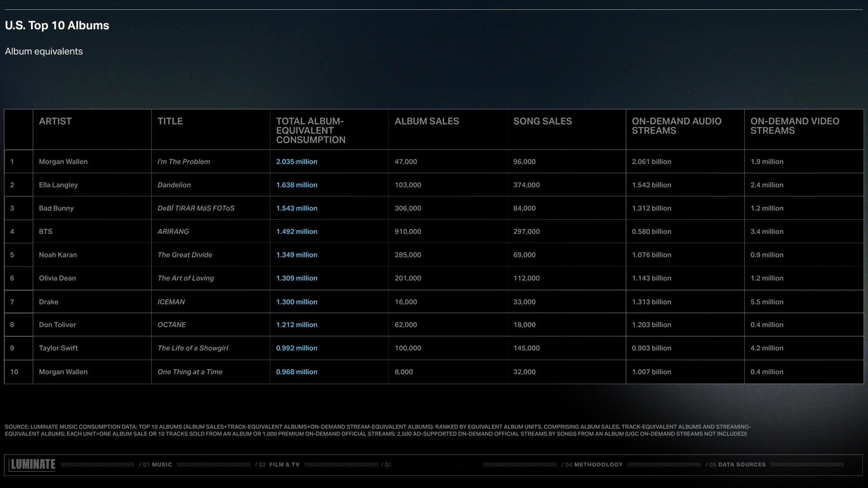Click On-Demand Audio Streams header

coord(677,126)
